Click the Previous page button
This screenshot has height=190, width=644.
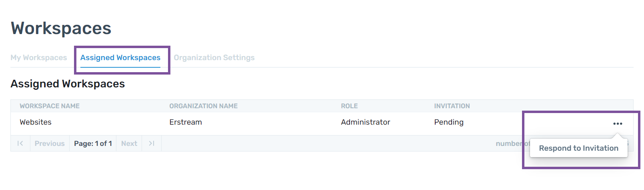coord(50,144)
